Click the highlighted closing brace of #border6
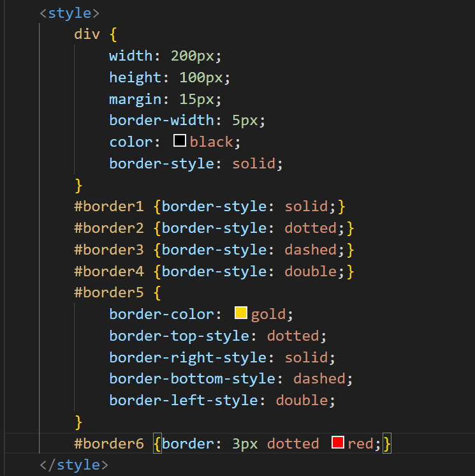The height and width of the screenshot is (476, 475). (387, 444)
